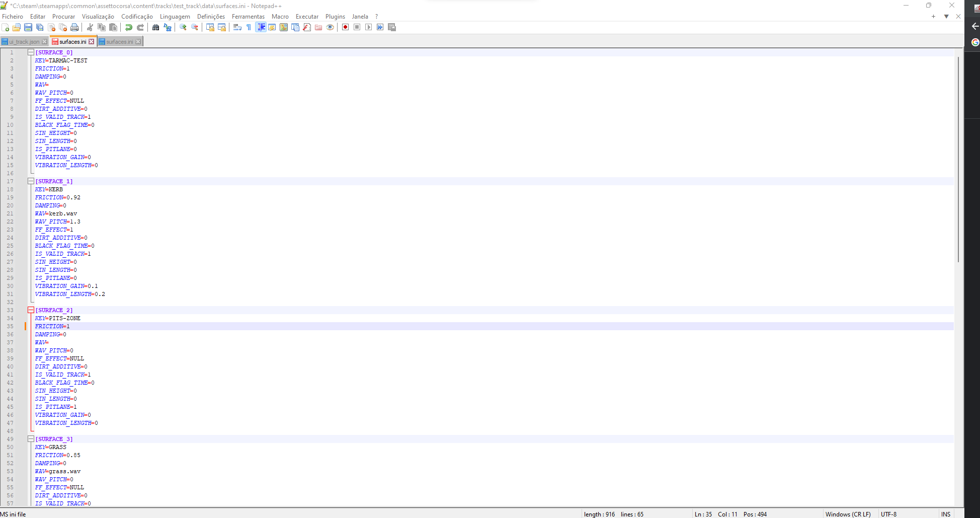Open the Linguagem menu
Viewport: 980px width, 518px height.
click(x=175, y=17)
